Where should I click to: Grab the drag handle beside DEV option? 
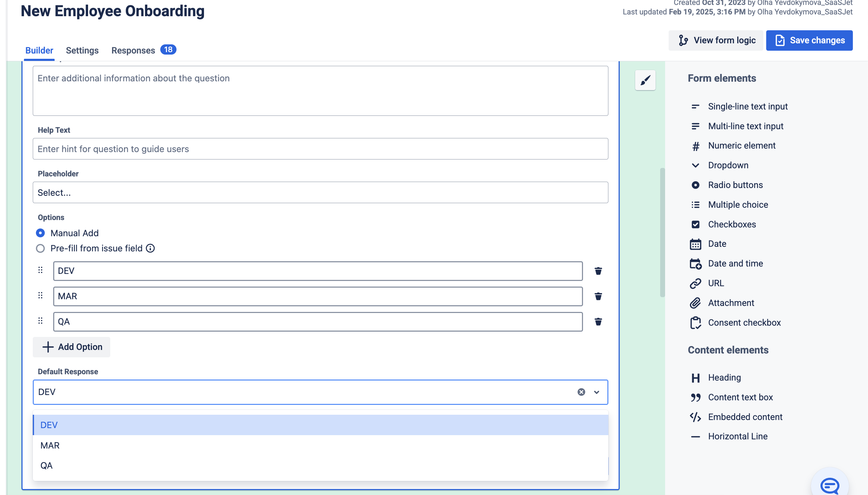pyautogui.click(x=41, y=270)
